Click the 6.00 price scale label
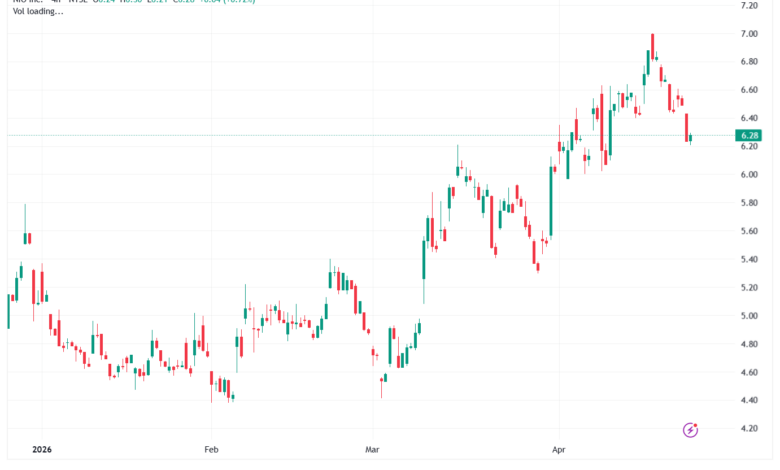Screen dimensions: 780x470 click(749, 175)
